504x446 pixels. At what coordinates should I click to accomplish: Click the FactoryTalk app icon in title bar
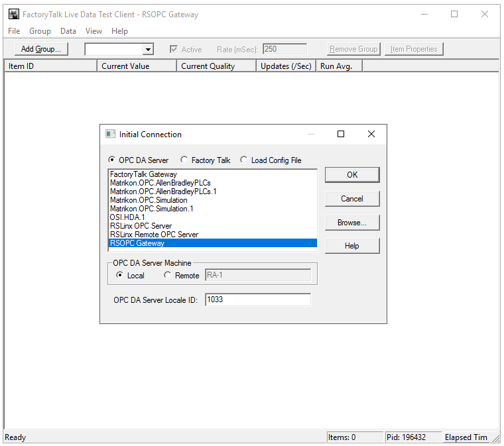click(13, 14)
